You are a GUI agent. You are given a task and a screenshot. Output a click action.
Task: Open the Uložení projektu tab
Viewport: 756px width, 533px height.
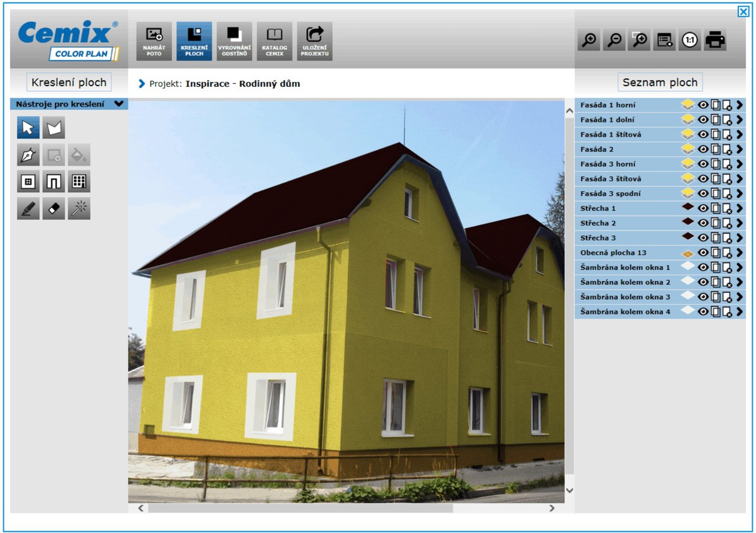(x=315, y=41)
